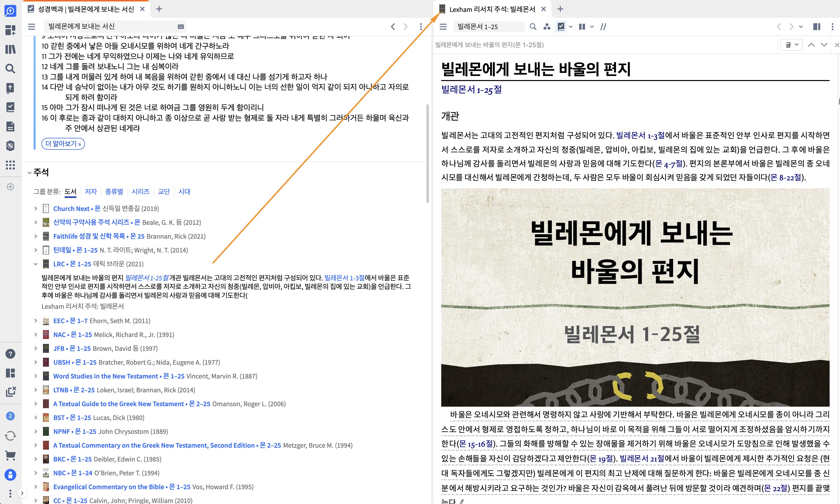
Task: Group commentaries by 시대
Action: point(184,191)
